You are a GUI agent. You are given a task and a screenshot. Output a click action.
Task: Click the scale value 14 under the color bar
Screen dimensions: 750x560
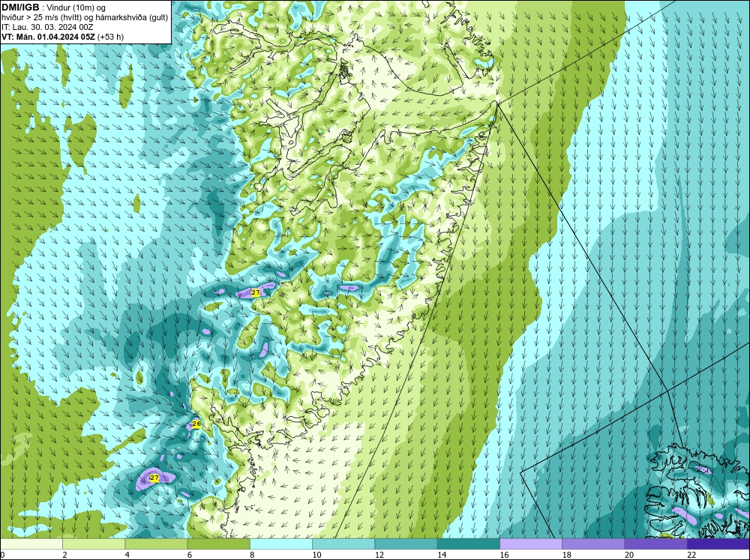pyautogui.click(x=442, y=555)
